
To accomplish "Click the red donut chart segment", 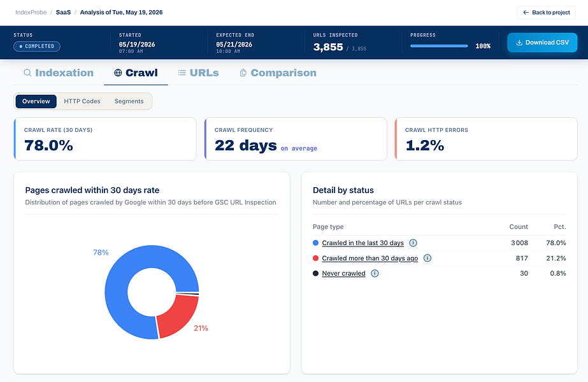I will point(179,316).
